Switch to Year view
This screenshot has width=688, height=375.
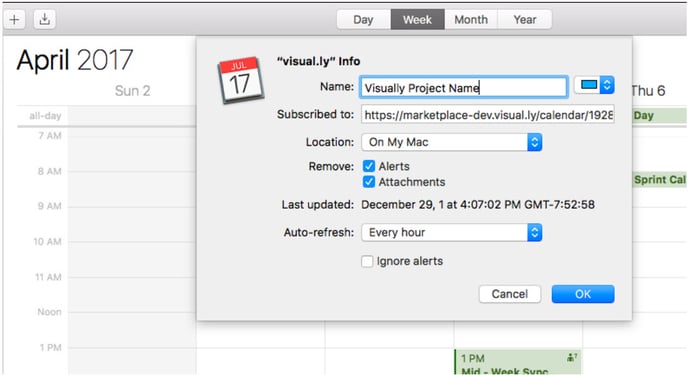click(525, 20)
